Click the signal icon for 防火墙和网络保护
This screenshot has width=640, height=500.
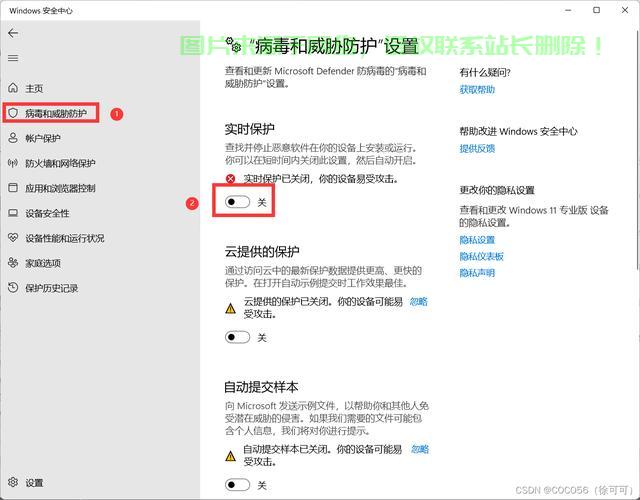(x=13, y=163)
